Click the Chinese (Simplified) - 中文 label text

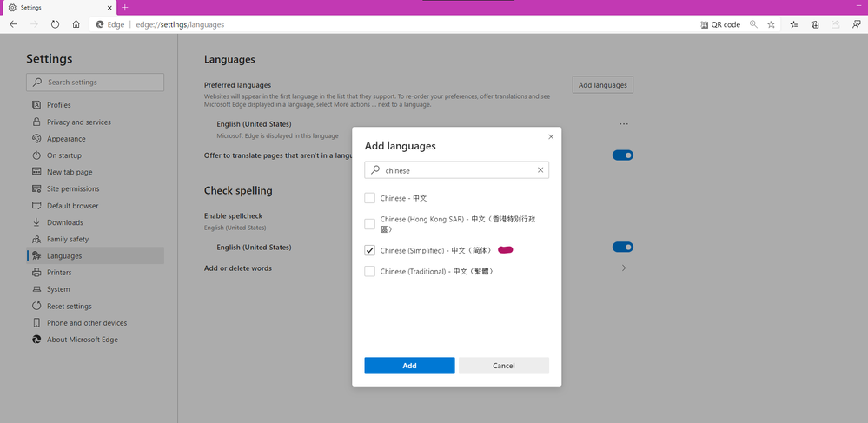click(x=435, y=250)
